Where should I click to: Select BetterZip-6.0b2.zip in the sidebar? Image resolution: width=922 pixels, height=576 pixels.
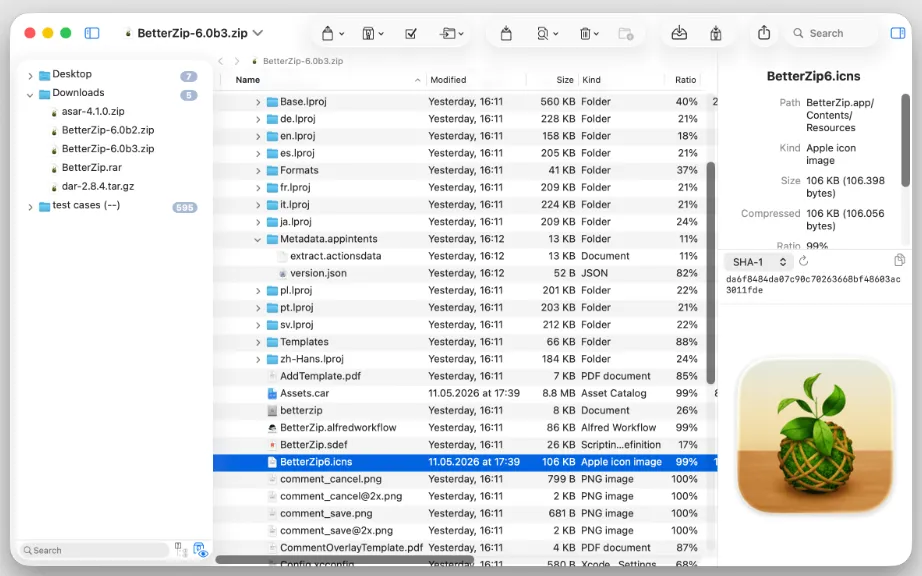tap(108, 130)
